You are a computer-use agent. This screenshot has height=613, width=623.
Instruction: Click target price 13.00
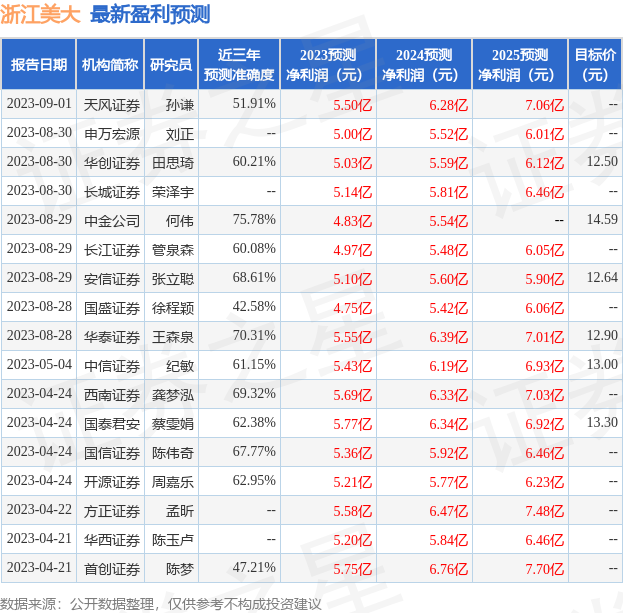tap(602, 365)
